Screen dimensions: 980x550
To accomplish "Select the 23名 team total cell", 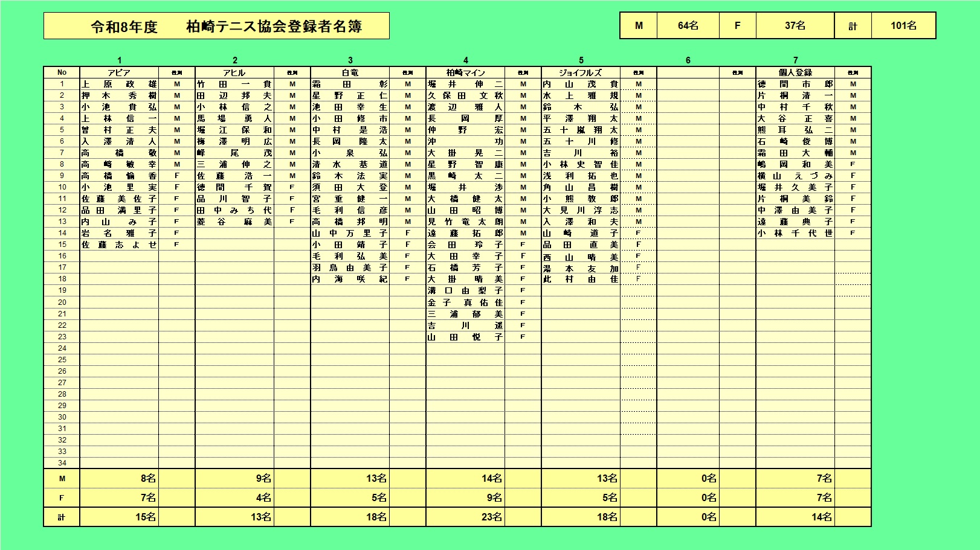I will [x=465, y=517].
